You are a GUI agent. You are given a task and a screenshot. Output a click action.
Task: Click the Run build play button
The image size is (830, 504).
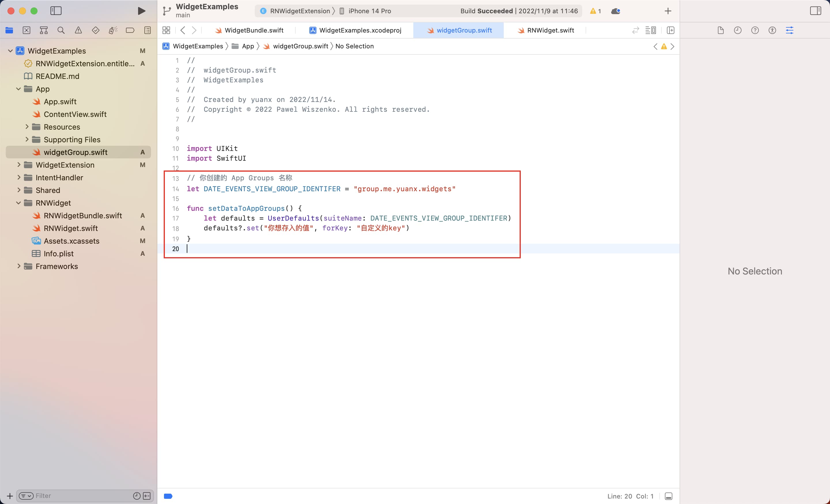tap(142, 11)
